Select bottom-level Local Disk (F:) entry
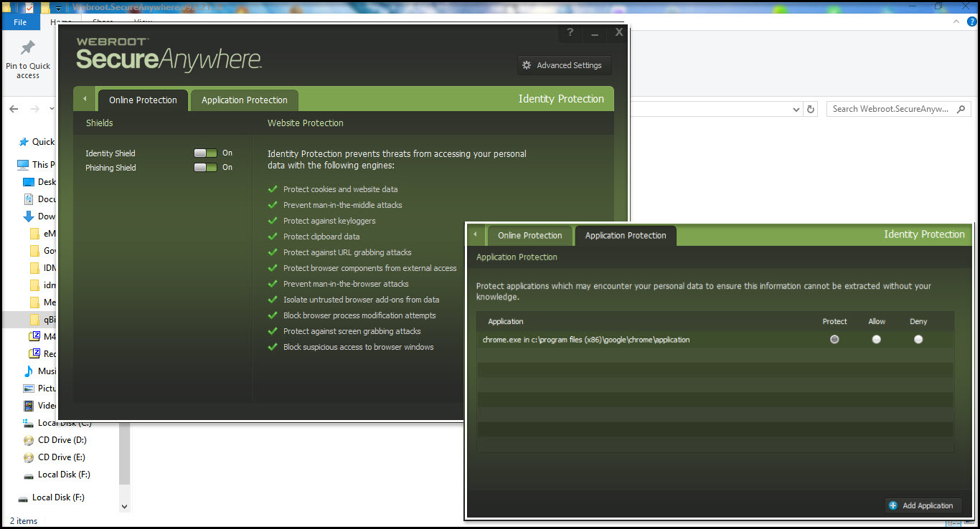 coord(51,497)
